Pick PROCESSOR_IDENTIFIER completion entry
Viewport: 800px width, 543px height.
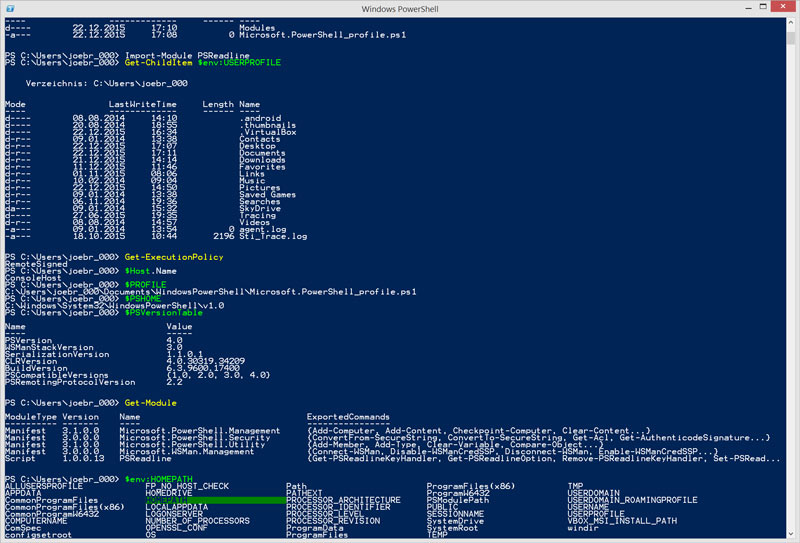[338, 507]
